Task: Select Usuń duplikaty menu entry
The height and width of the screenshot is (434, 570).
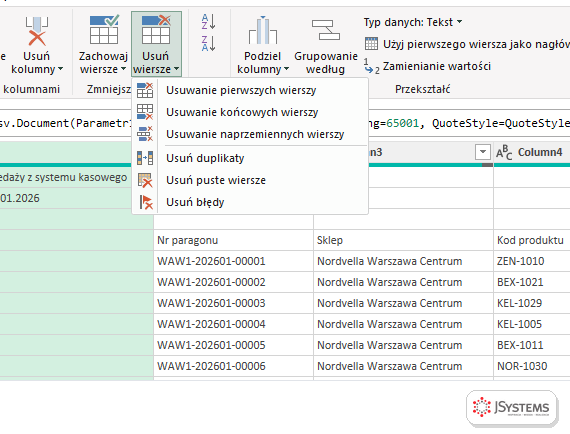Action: click(x=250, y=158)
